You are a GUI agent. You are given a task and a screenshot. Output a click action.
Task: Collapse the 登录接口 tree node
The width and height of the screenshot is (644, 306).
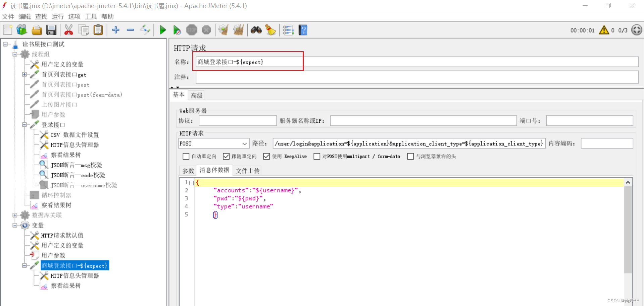[x=24, y=125]
